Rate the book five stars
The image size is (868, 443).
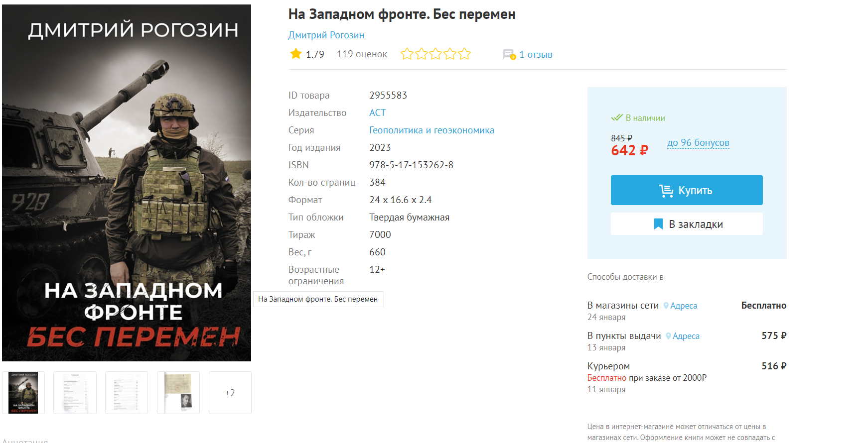(x=464, y=54)
